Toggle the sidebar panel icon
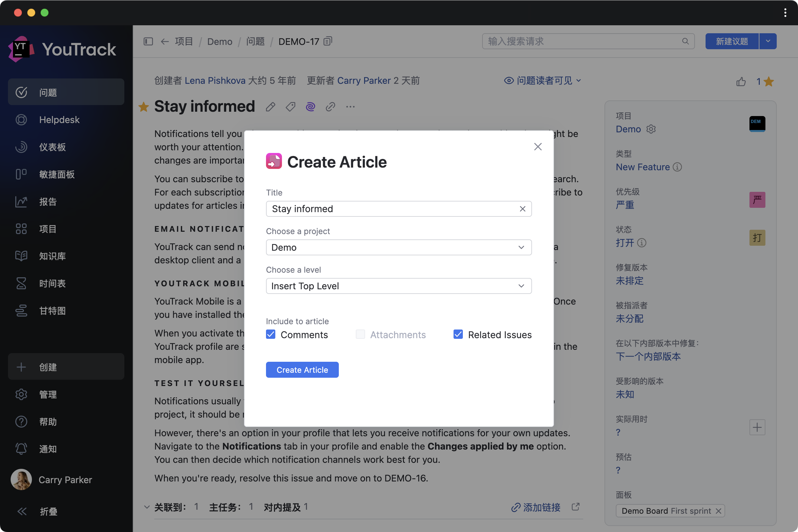This screenshot has height=532, width=798. pyautogui.click(x=148, y=41)
